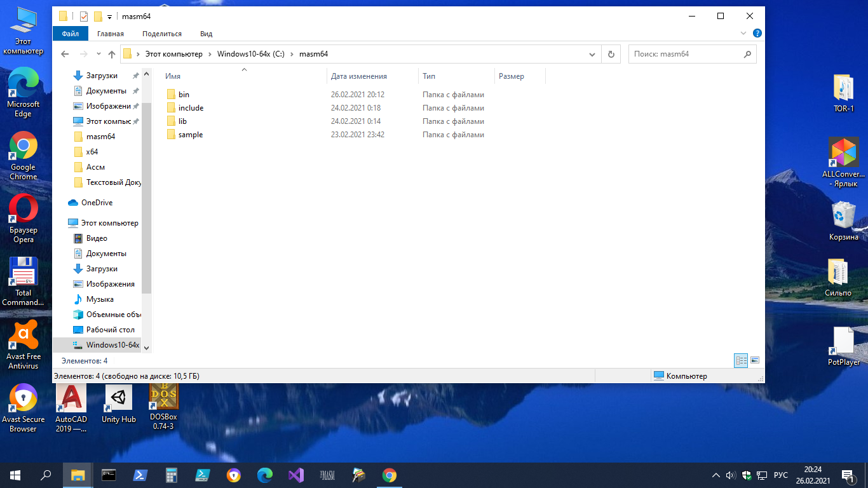Sort by Дата изменения column header
Image resolution: width=868 pixels, height=488 pixels.
coord(359,76)
